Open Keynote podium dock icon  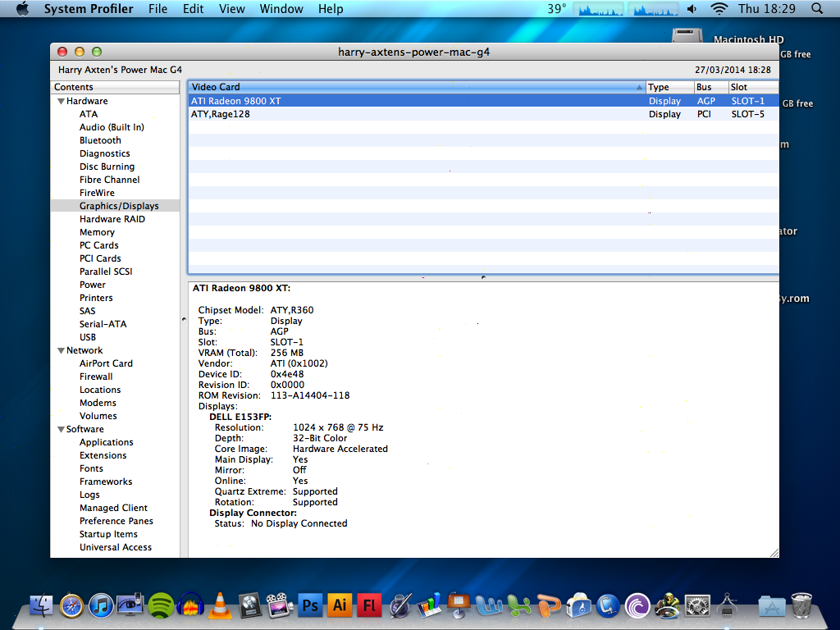click(458, 606)
